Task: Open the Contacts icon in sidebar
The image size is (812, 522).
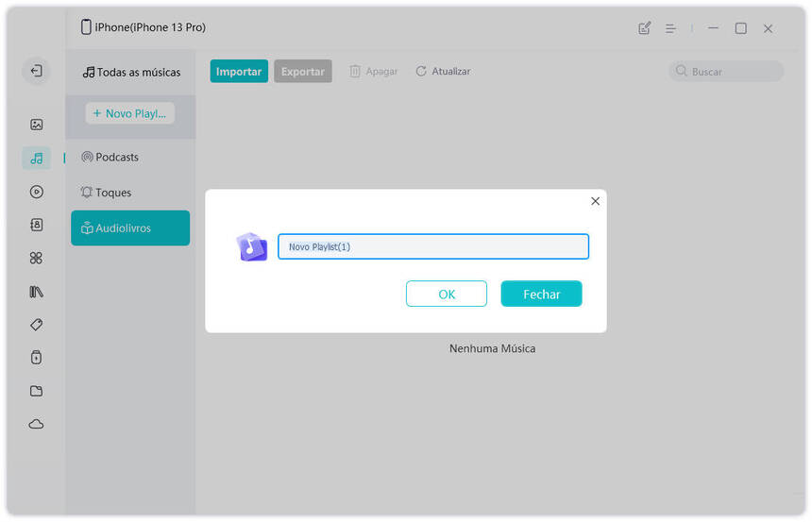Action: point(36,225)
